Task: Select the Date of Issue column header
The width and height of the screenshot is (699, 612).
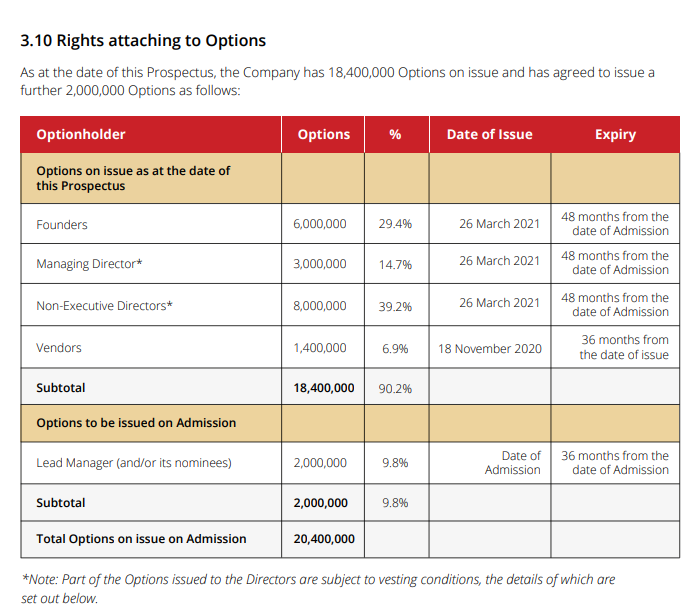Action: (489, 134)
